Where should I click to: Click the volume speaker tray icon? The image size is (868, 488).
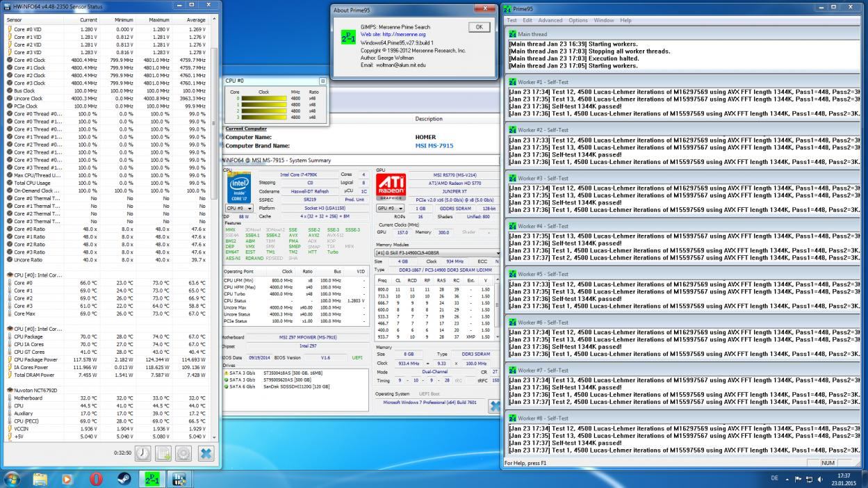coord(819,479)
